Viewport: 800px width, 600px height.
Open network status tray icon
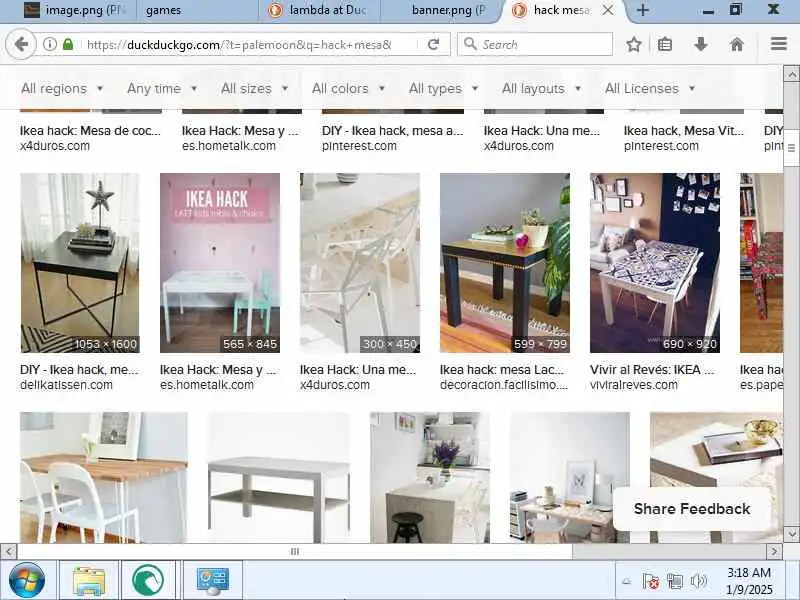(x=674, y=581)
